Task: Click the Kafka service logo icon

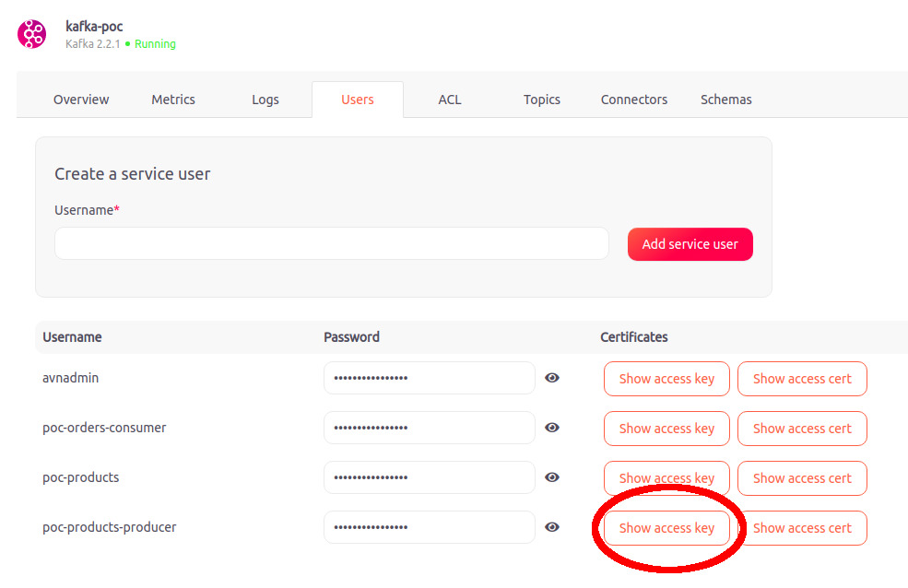Action: (x=32, y=34)
